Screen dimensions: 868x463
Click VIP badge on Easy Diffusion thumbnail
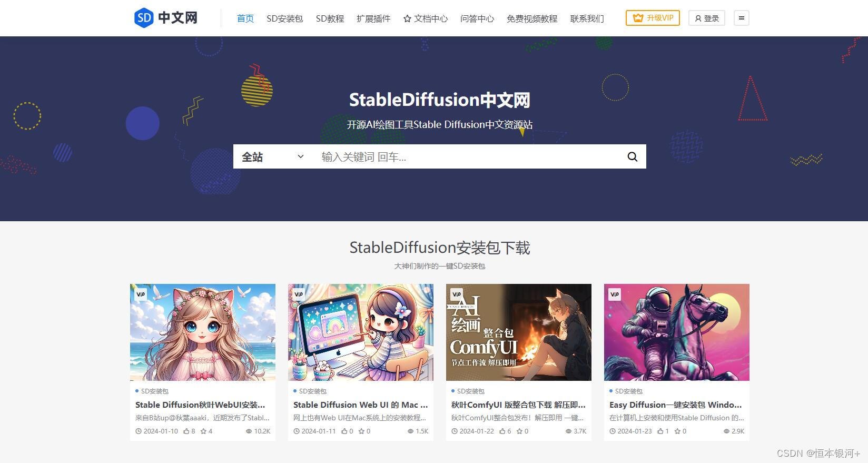tap(614, 294)
